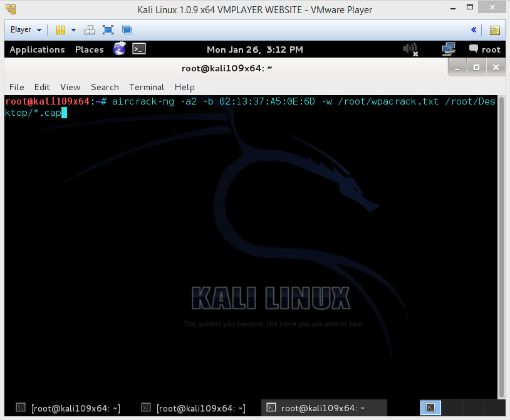Image resolution: width=510 pixels, height=420 pixels.
Task: Click the root@kali109x64 shell prompt
Action: [56, 101]
